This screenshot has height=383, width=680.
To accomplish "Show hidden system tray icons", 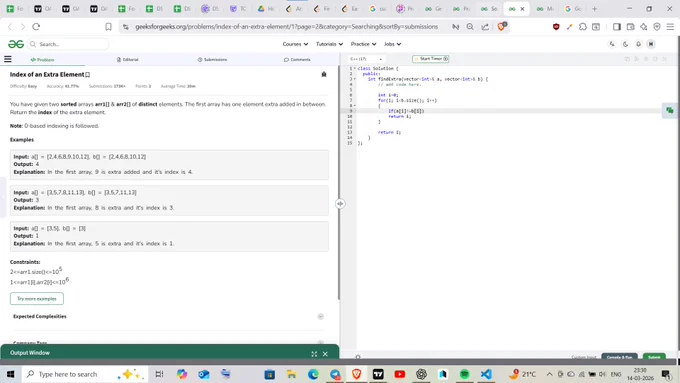I will tap(549, 374).
